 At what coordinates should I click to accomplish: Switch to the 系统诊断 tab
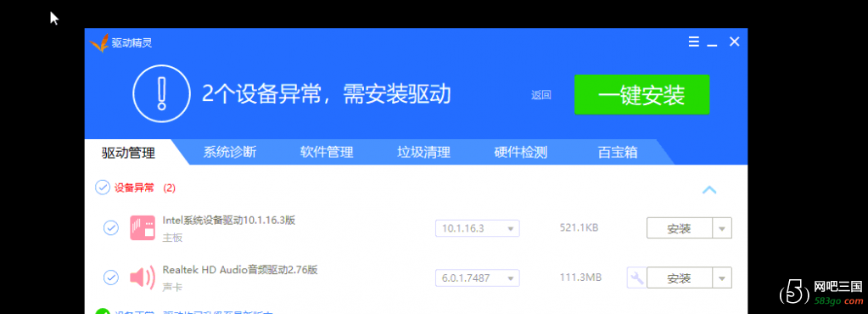[x=229, y=152]
